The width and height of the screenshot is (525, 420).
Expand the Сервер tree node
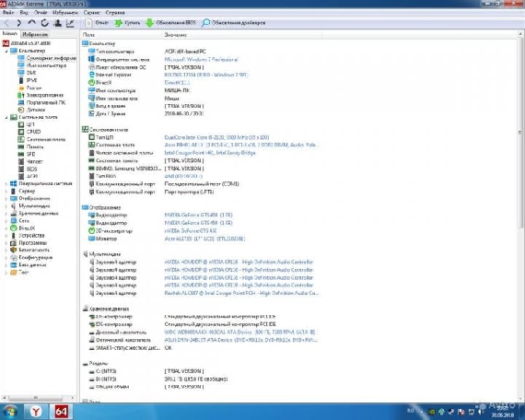[6, 191]
